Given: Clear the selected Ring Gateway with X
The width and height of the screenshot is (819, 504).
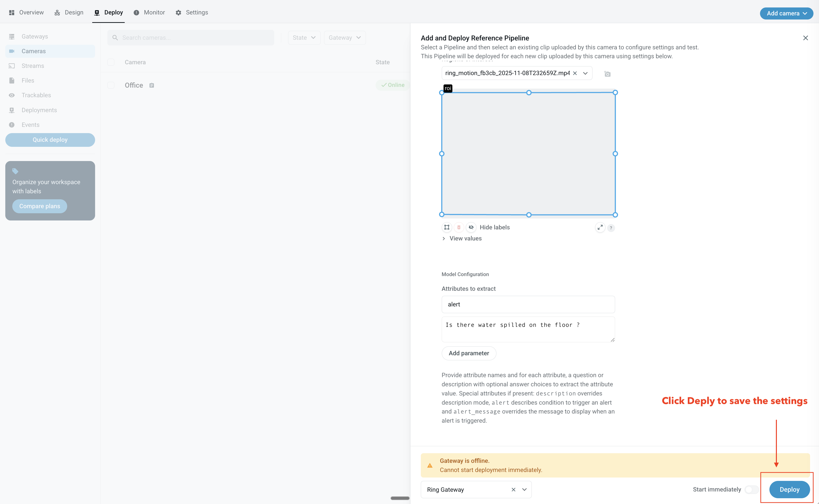Looking at the screenshot, I should point(513,489).
